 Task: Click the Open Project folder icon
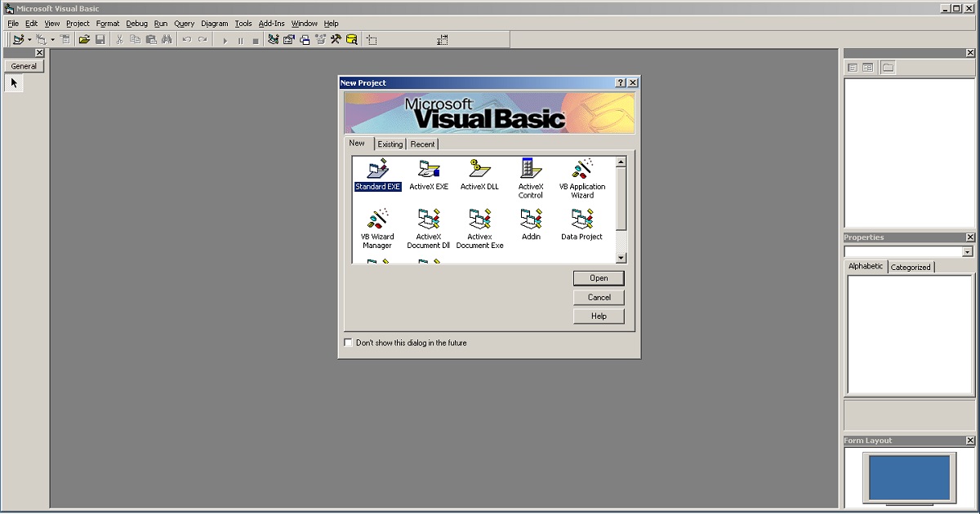click(x=84, y=39)
